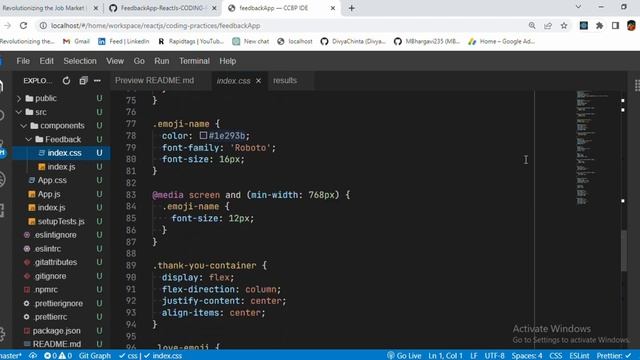
Task: Open errors and warnings in status bar
Action: tap(58, 356)
